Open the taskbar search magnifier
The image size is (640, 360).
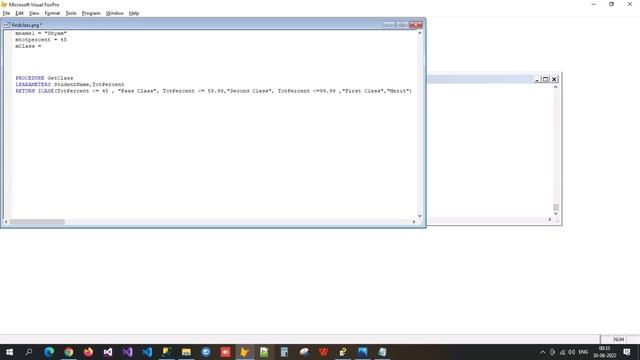[29, 352]
